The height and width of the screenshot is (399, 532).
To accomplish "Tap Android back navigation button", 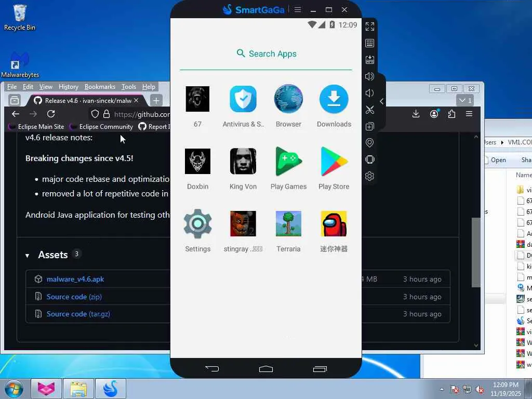I will click(x=212, y=368).
